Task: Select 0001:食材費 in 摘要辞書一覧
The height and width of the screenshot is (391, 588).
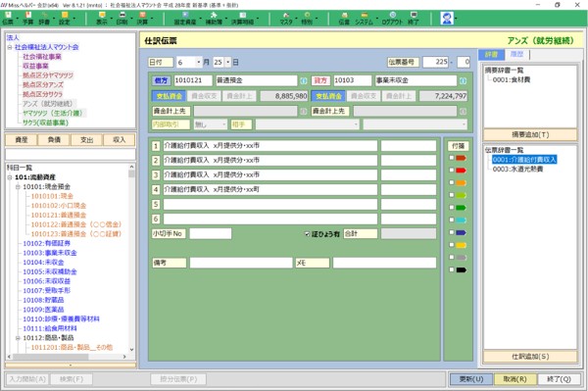Action: click(x=512, y=79)
